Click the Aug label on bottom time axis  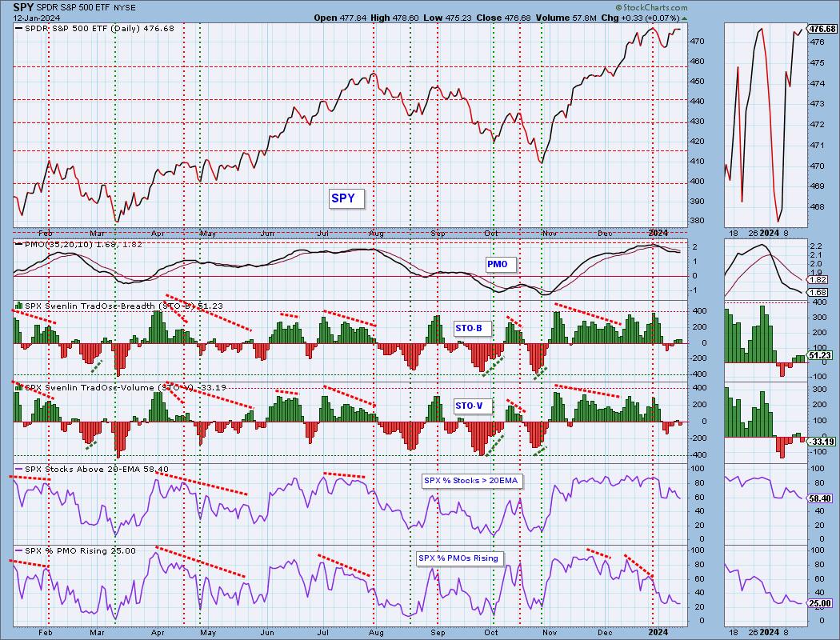click(x=376, y=633)
